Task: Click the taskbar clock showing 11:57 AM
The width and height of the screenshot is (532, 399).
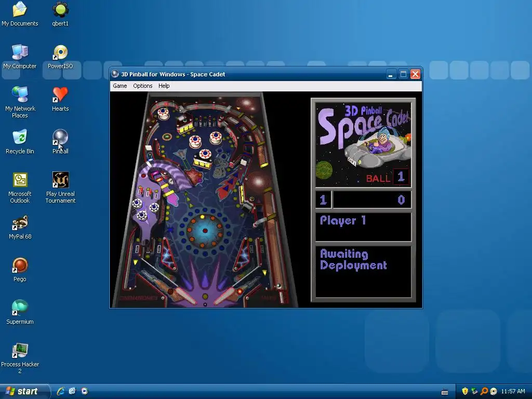Action: (x=513, y=391)
